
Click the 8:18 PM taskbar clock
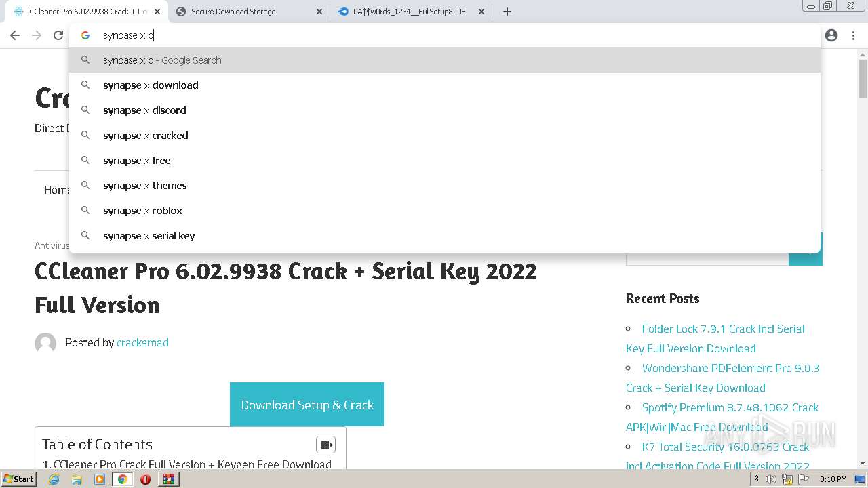[833, 479]
